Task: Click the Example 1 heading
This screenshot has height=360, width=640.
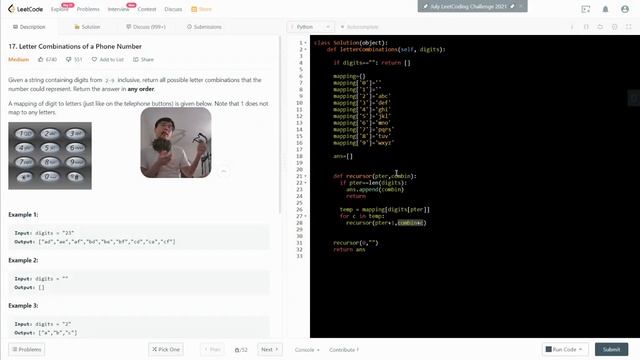Action: (x=23, y=215)
